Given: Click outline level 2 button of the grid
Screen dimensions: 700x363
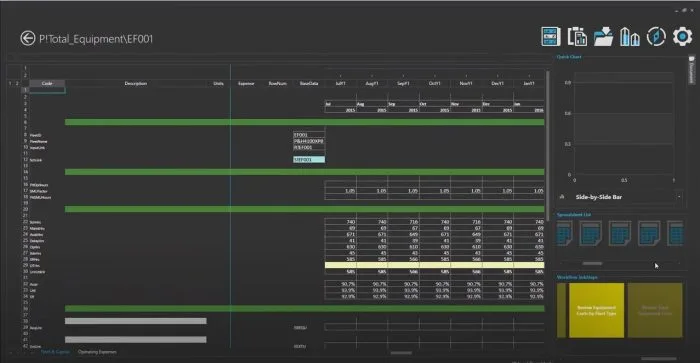Looking at the screenshot, I should (x=17, y=83).
